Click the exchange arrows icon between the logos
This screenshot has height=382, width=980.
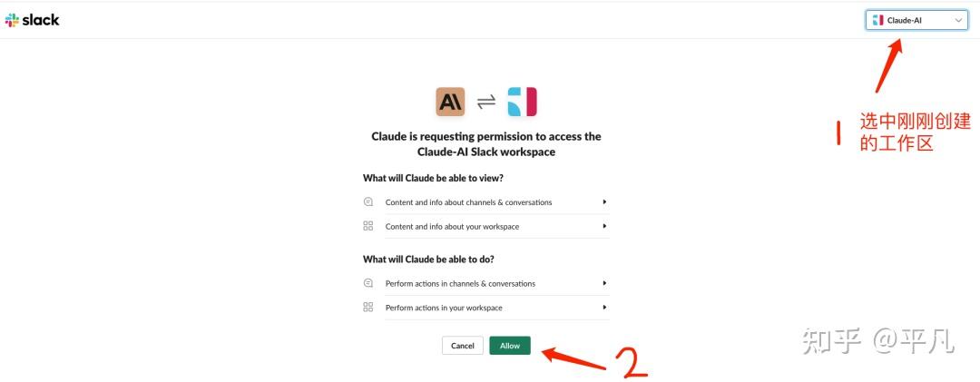(486, 102)
